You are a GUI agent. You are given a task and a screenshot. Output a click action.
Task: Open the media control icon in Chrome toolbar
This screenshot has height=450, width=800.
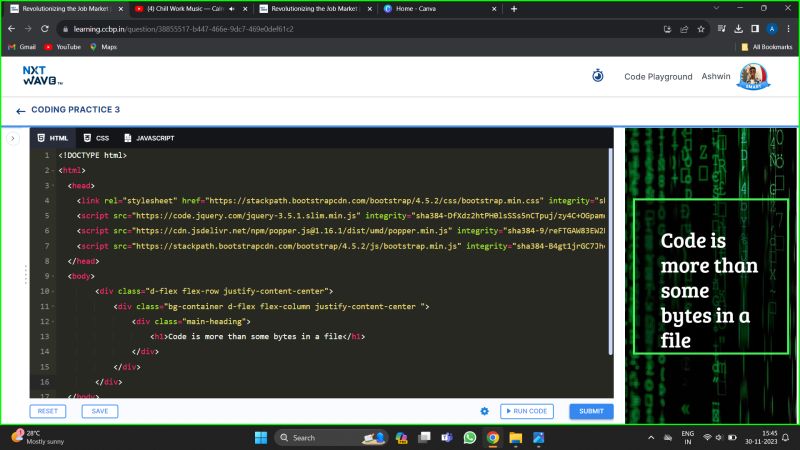[x=721, y=29]
